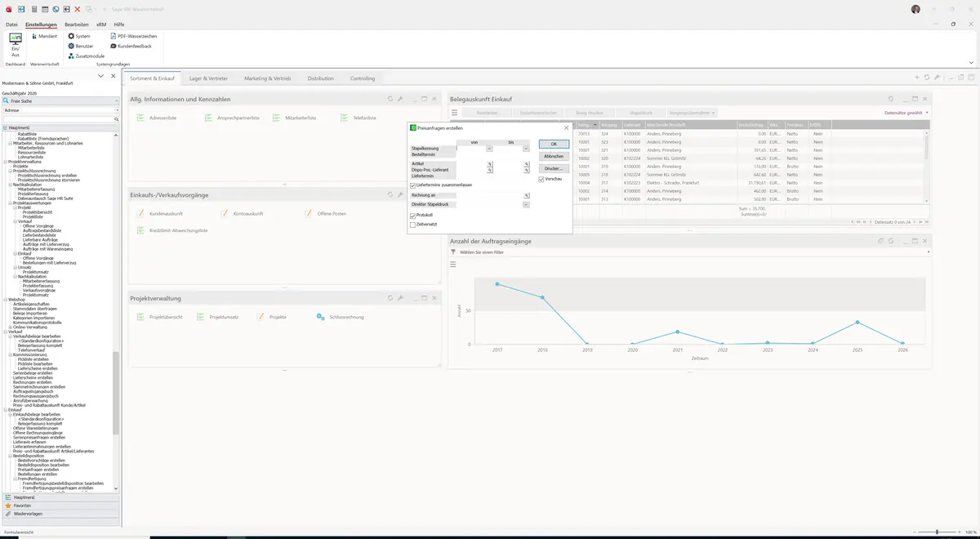Open the Stapelkennung 'von' dropdown
Image resolution: width=980 pixels, height=539 pixels.
489,149
